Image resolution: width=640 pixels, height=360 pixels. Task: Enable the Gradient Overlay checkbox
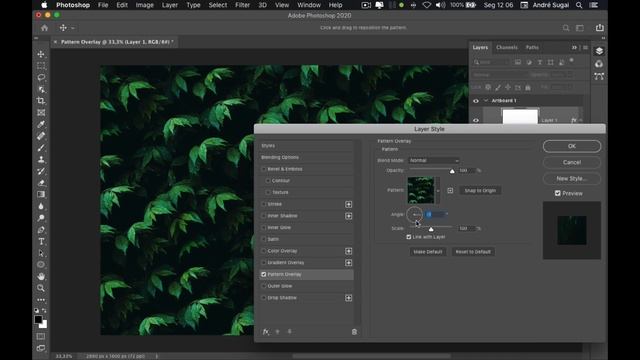[x=264, y=262]
